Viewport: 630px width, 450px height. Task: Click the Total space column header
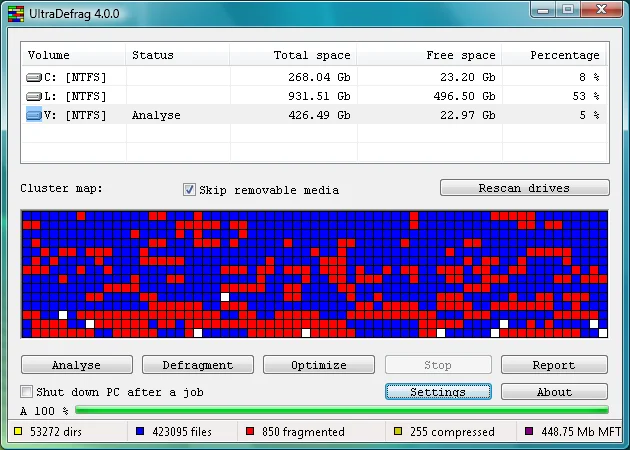click(293, 55)
